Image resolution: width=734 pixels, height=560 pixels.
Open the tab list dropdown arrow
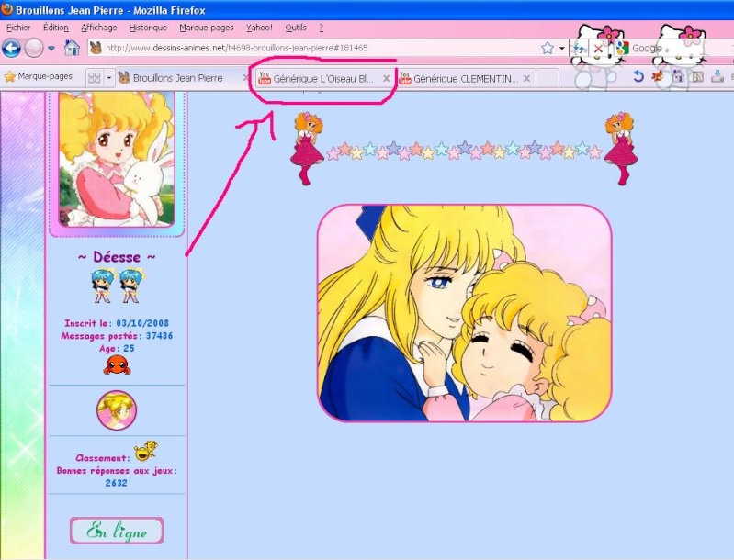[109, 78]
